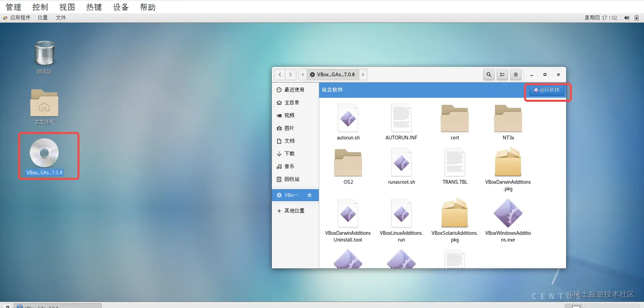Open the autorun.sh script file
The height and width of the screenshot is (308, 644).
(348, 118)
